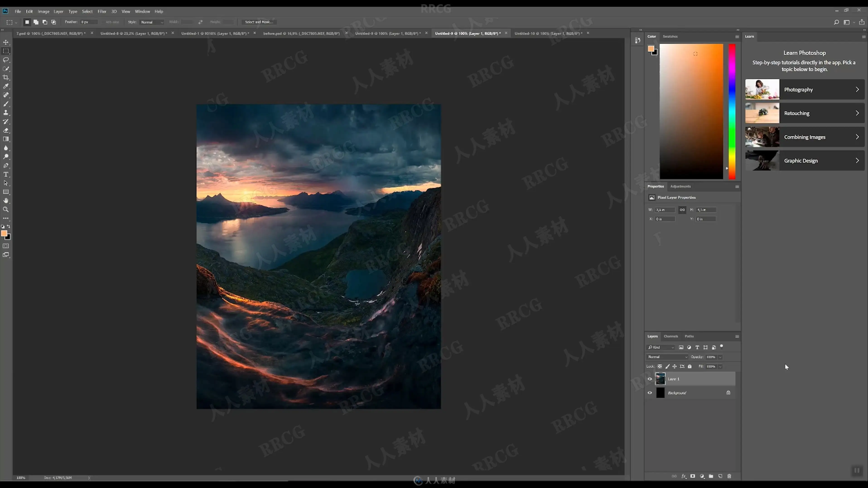Select the Eyedropper tool
Viewport: 868px width, 488px height.
(x=6, y=86)
